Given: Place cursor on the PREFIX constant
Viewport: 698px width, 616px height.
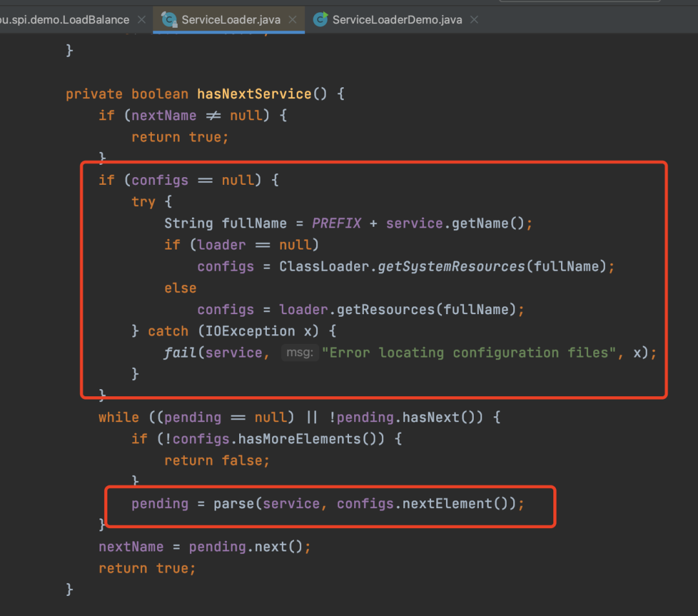Looking at the screenshot, I should tap(337, 223).
